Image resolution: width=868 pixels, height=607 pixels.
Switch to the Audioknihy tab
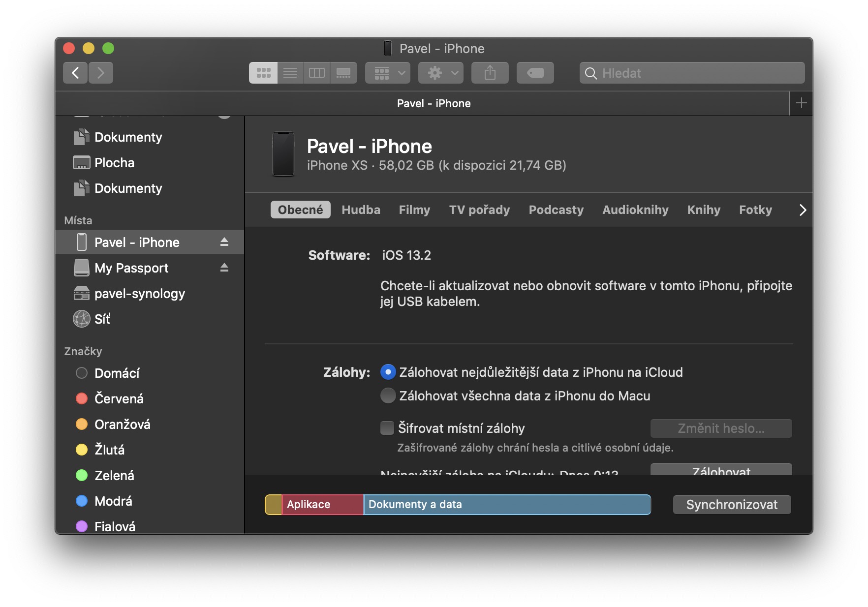(x=635, y=210)
